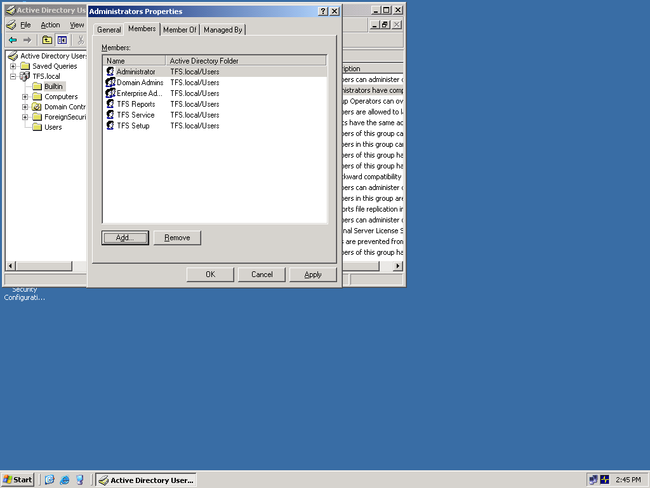Image resolution: width=650 pixels, height=488 pixels.
Task: Switch to the Member Of tab
Action: (x=179, y=30)
